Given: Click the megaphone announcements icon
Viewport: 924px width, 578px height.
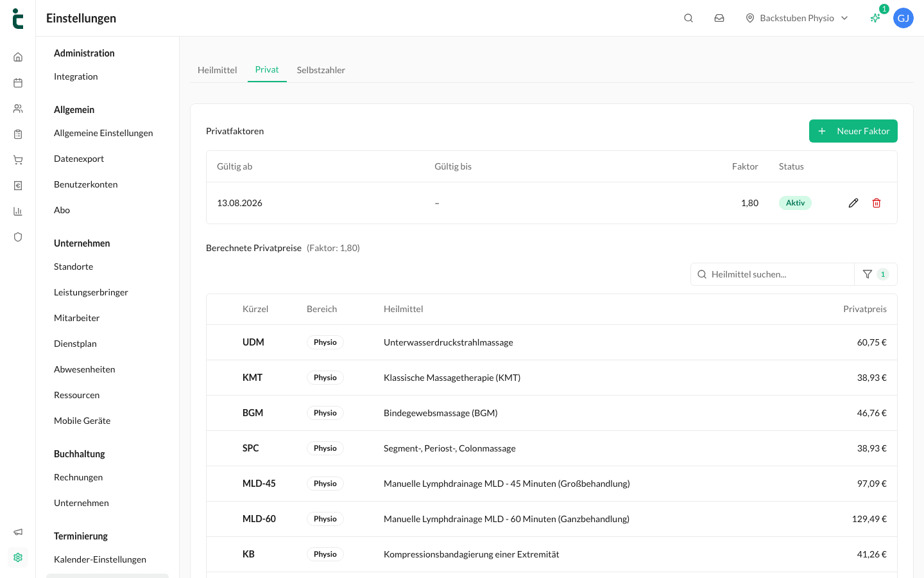Looking at the screenshot, I should [x=18, y=532].
